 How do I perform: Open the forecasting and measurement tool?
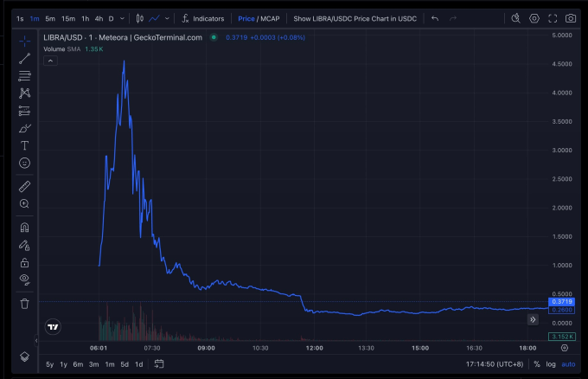tap(25, 111)
